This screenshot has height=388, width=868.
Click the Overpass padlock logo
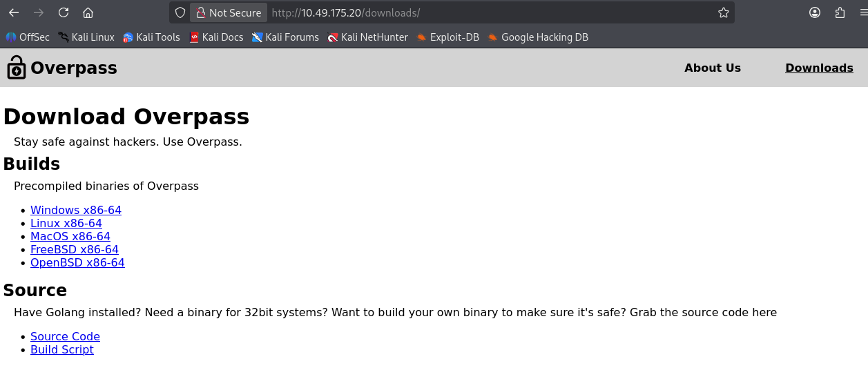(x=17, y=68)
